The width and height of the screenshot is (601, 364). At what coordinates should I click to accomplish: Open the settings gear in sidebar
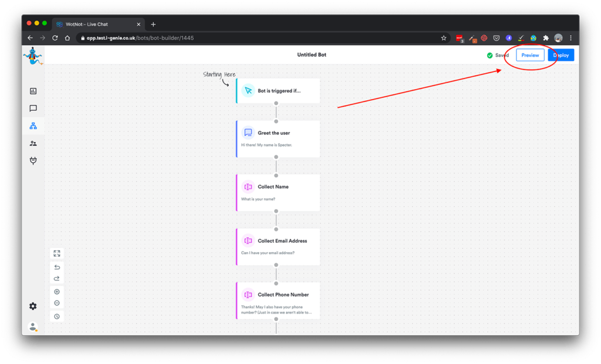[x=33, y=306]
